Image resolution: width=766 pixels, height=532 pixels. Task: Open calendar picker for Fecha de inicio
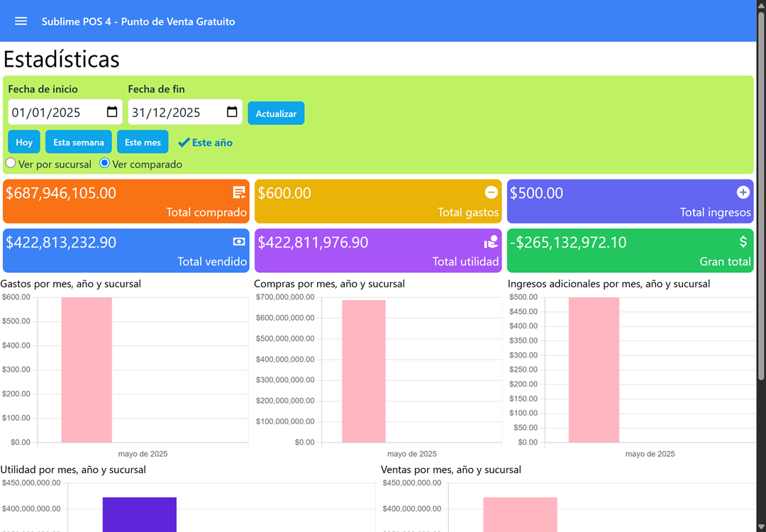coord(112,112)
